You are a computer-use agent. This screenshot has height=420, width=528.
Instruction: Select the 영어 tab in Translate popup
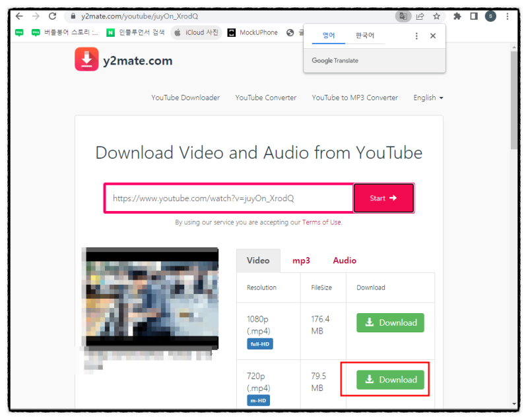pyautogui.click(x=329, y=36)
